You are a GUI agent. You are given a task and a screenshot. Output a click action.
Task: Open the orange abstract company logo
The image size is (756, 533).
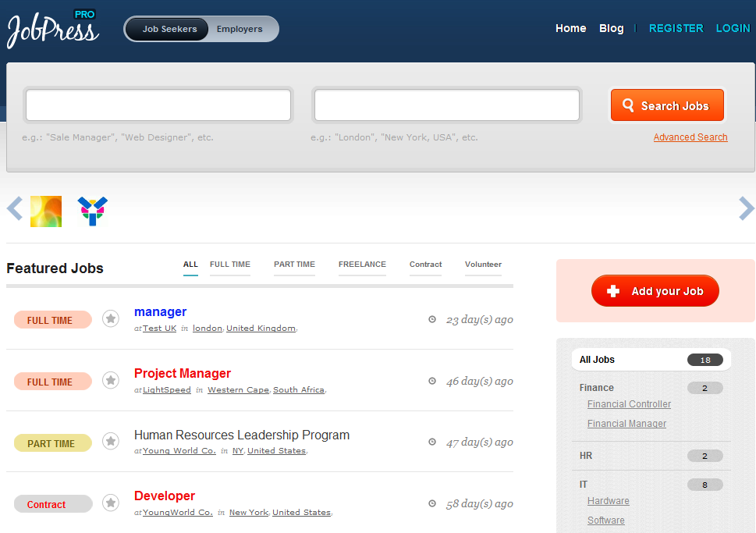46,211
